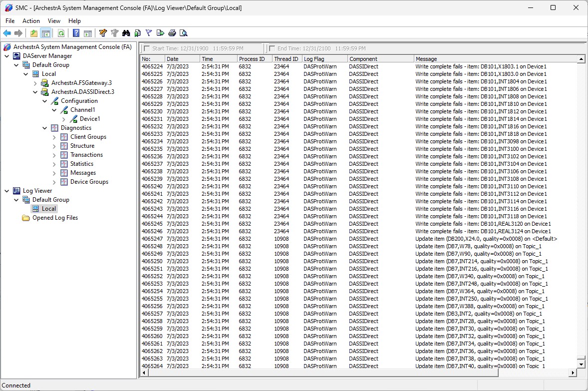
Task: Click the horizontal scrollbar right arrow
Action: (x=573, y=373)
